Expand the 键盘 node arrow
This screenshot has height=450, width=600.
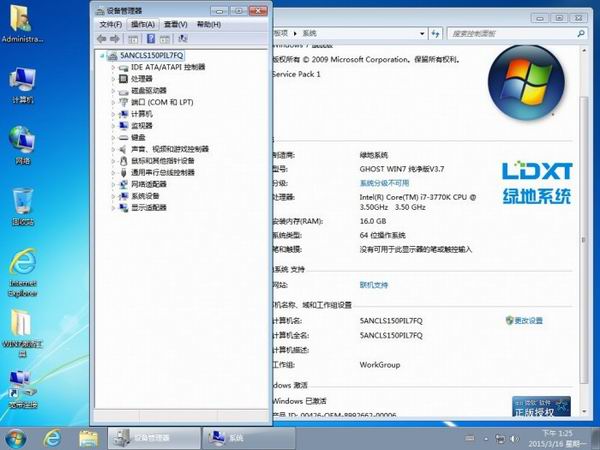(x=113, y=137)
